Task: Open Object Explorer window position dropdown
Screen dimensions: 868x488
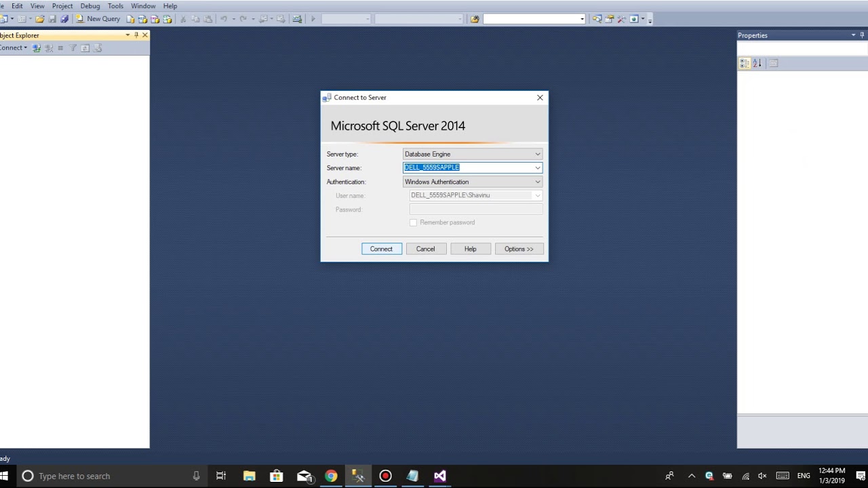Action: (x=127, y=35)
